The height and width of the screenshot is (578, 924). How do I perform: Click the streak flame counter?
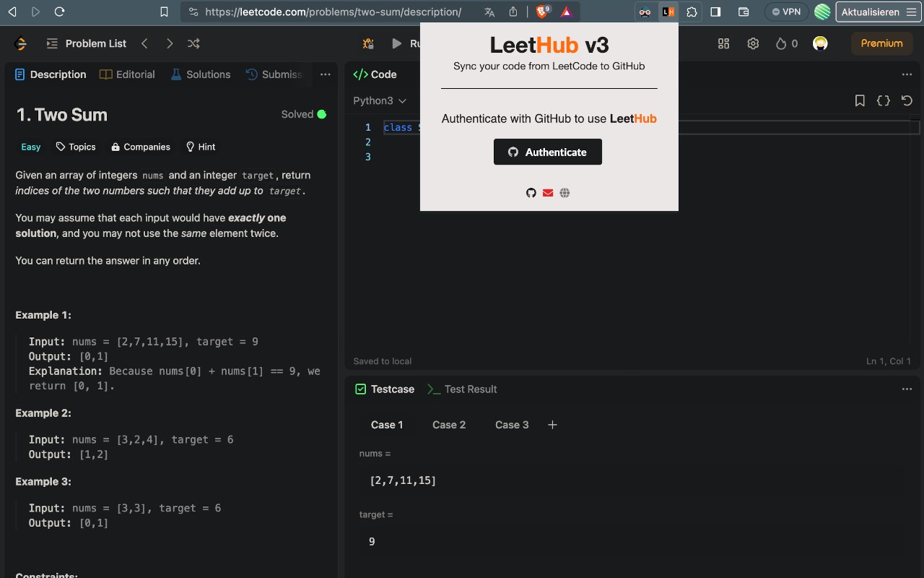(x=787, y=43)
